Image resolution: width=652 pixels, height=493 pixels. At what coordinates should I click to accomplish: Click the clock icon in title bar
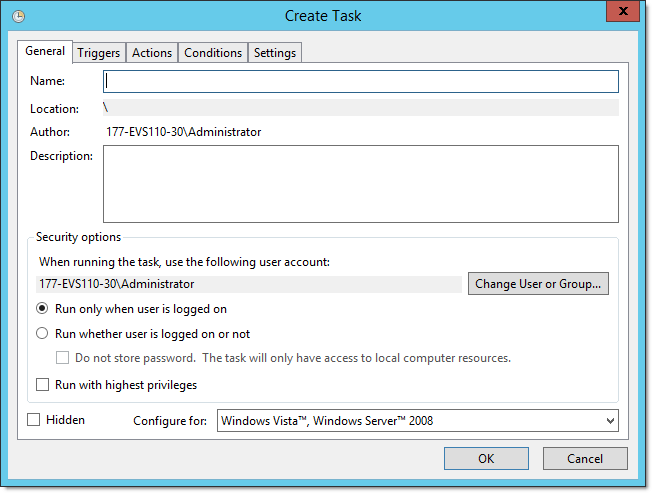point(18,16)
